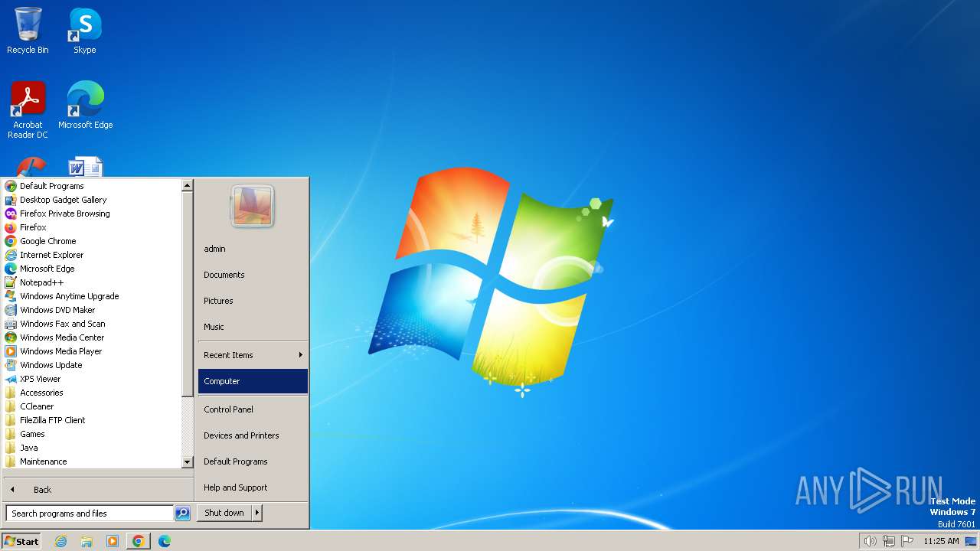Open Documents from Start menu

(x=253, y=275)
